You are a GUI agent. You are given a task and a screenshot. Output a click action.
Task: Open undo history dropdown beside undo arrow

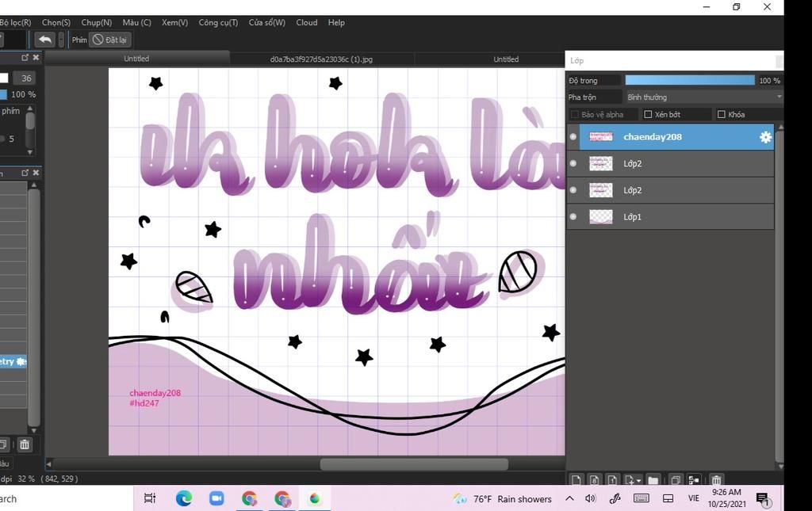point(61,40)
